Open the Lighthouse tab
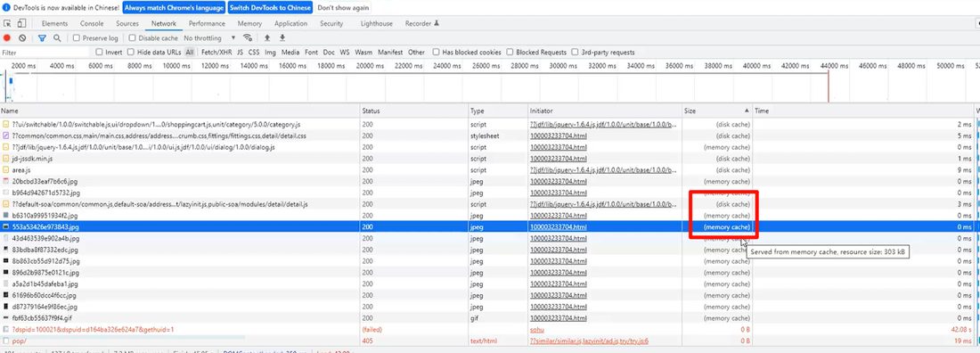Image resolution: width=980 pixels, height=353 pixels. (x=377, y=24)
